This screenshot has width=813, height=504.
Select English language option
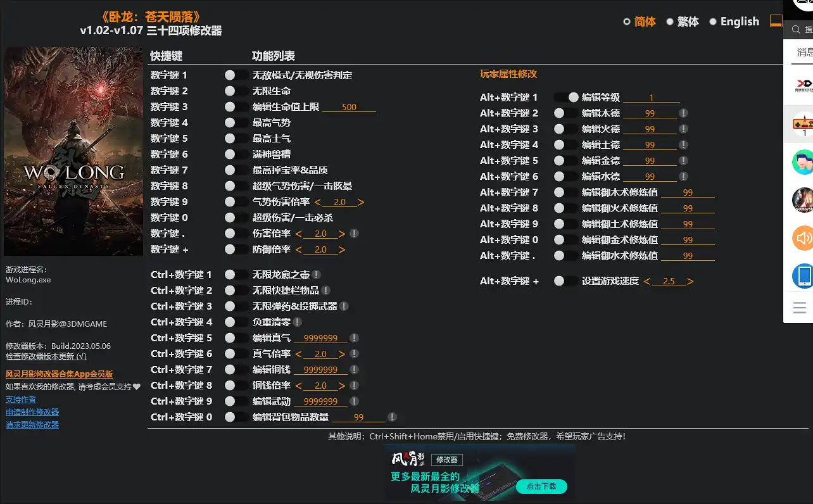(734, 22)
